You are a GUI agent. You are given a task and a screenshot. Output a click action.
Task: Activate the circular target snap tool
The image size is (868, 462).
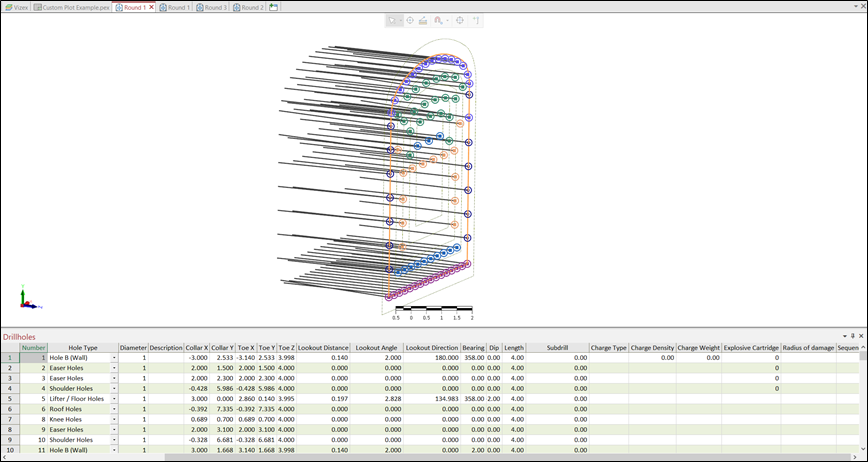[x=410, y=20]
